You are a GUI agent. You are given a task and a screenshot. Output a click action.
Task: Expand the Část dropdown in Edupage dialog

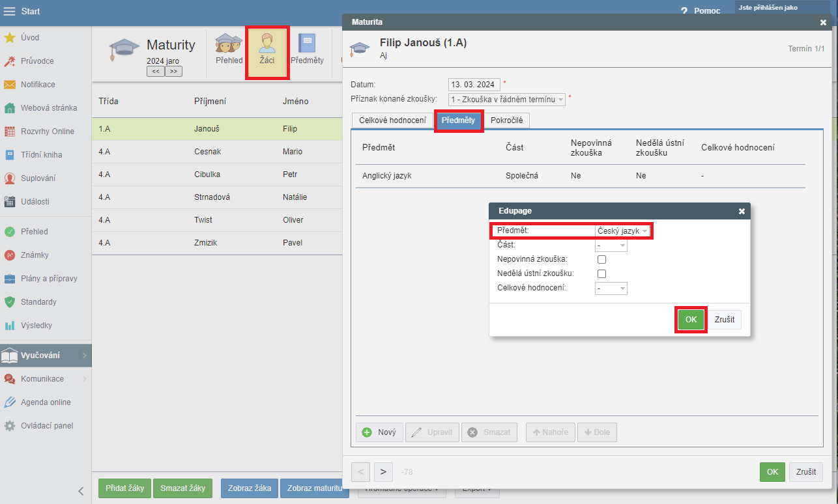coord(611,245)
